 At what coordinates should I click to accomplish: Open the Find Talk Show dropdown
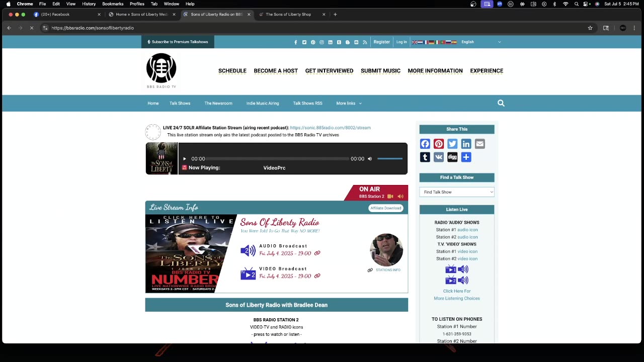[457, 192]
